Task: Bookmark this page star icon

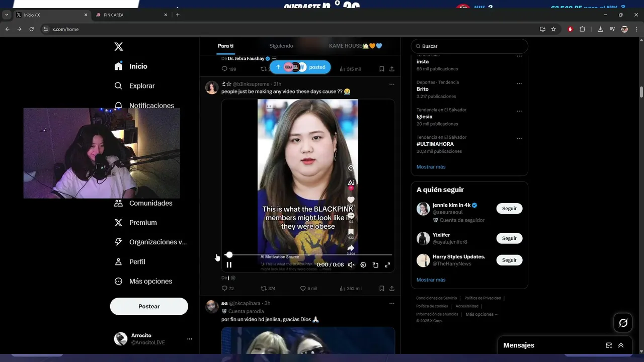Action: [x=553, y=29]
